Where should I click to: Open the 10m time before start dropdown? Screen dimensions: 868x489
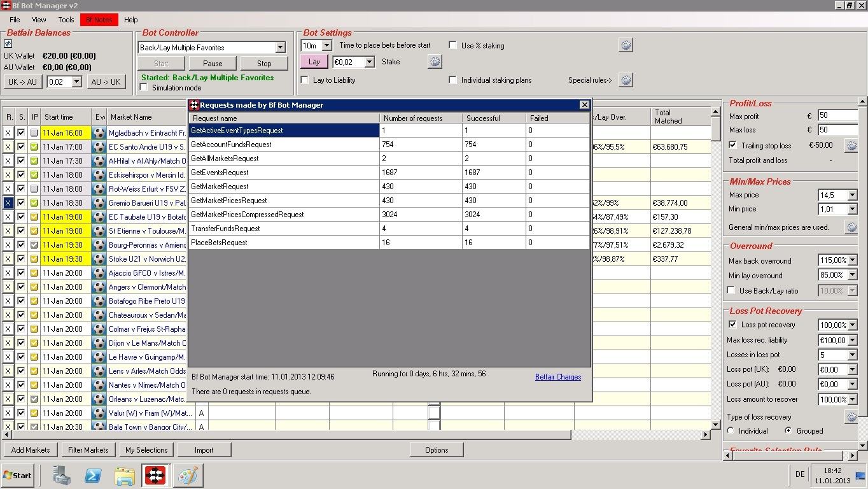327,45
